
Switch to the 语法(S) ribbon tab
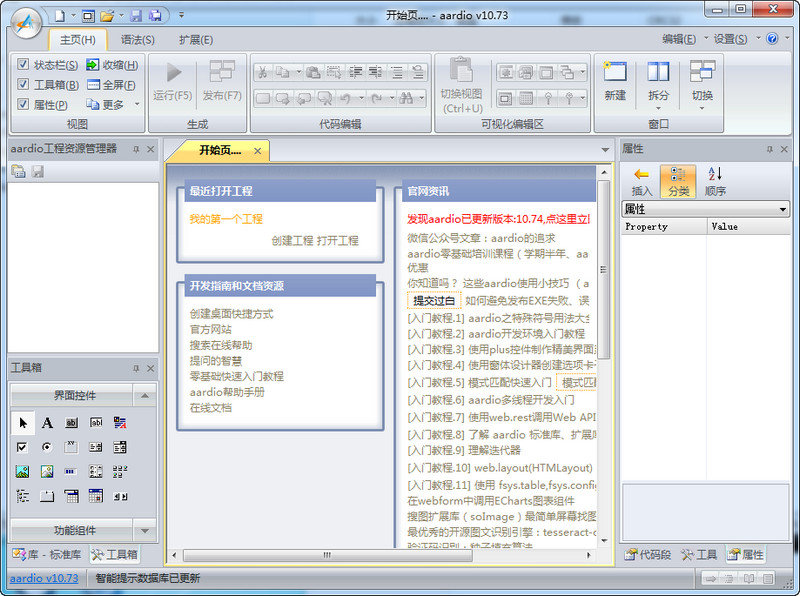[x=138, y=40]
